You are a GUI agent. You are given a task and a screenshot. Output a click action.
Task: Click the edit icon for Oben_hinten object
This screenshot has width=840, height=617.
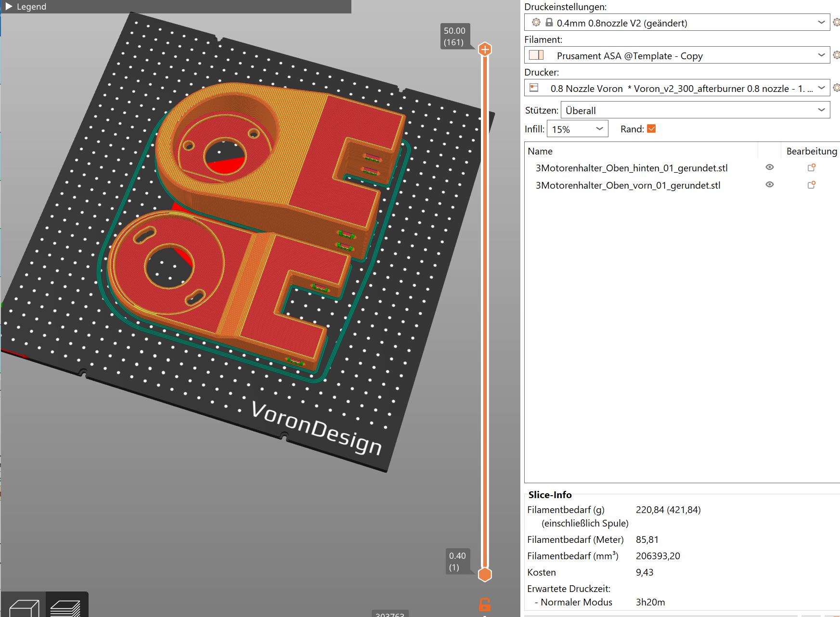tap(812, 167)
